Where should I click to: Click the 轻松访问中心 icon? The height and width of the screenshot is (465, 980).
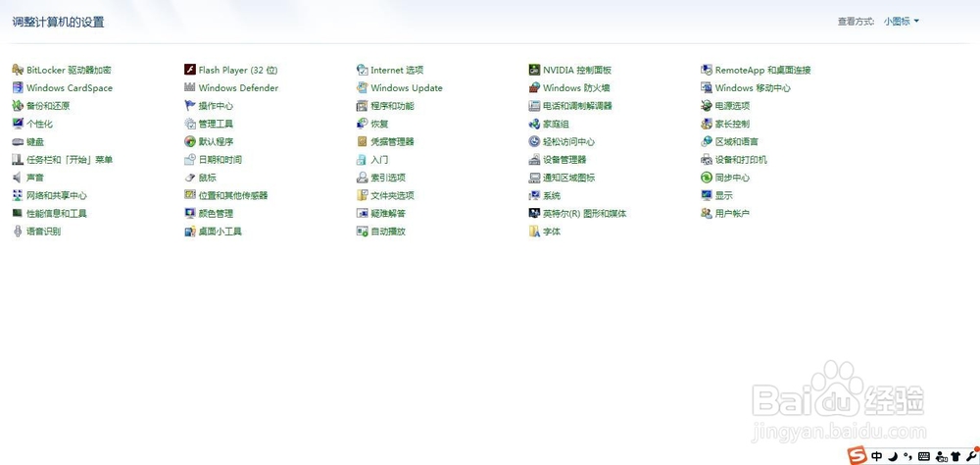534,141
